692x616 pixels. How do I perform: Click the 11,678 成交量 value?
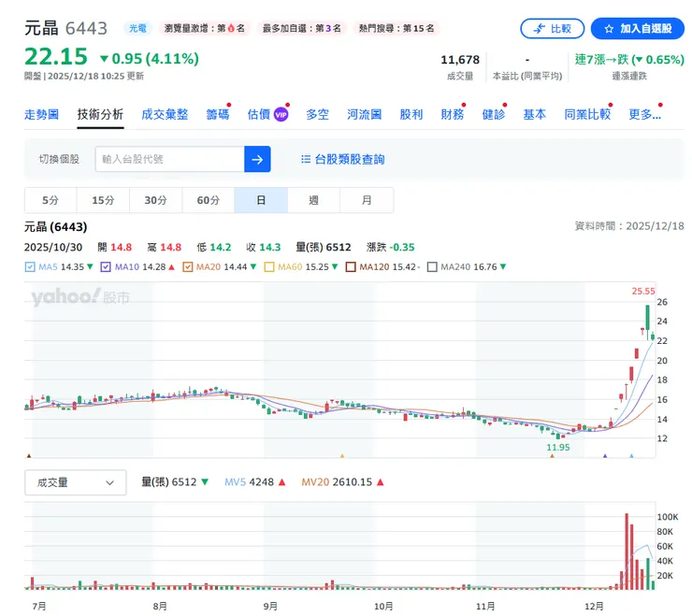pos(460,60)
